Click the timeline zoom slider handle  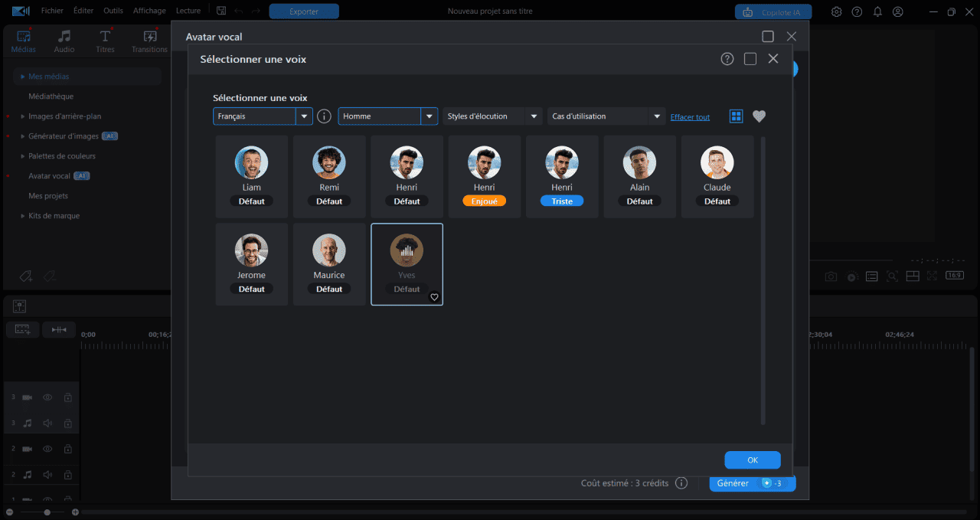(x=47, y=512)
